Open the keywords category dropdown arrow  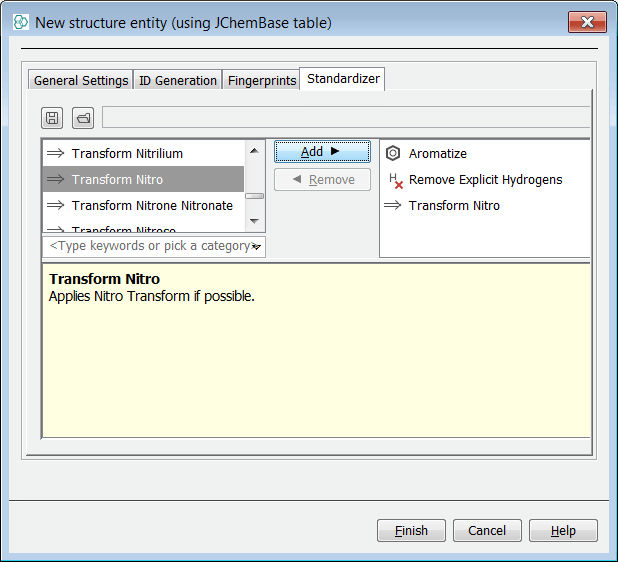[x=257, y=246]
